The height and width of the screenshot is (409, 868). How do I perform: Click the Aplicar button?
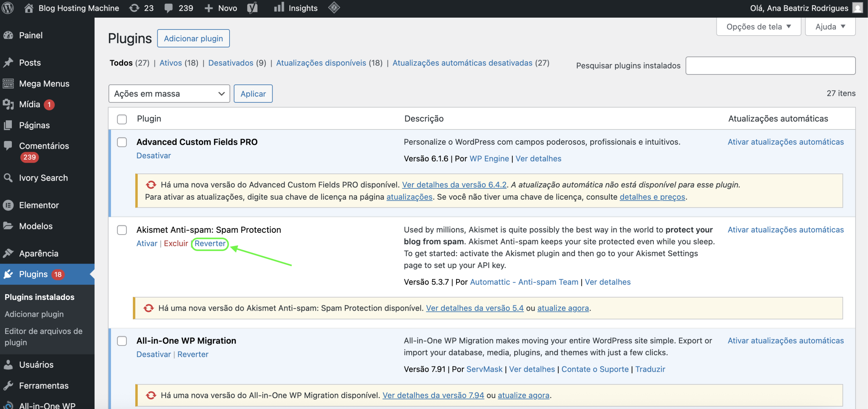[x=253, y=94]
